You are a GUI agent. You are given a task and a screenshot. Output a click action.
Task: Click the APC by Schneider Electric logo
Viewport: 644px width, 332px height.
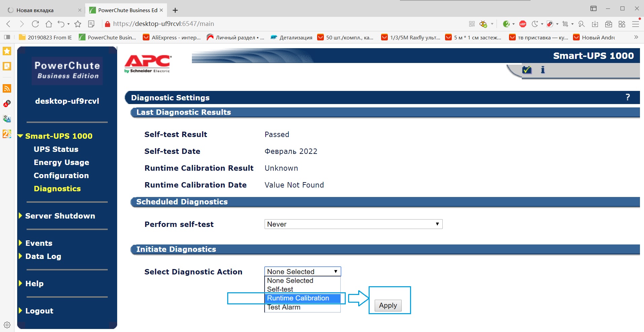coord(148,64)
